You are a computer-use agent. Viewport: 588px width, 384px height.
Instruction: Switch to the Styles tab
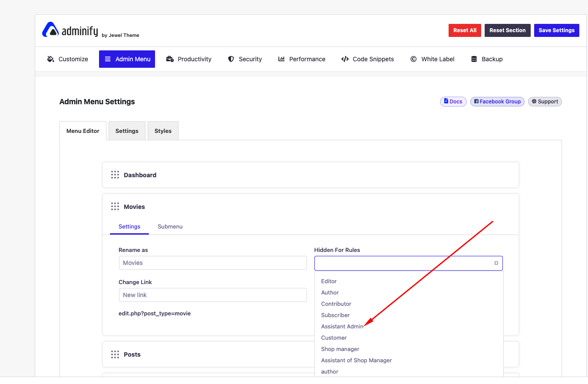[163, 131]
